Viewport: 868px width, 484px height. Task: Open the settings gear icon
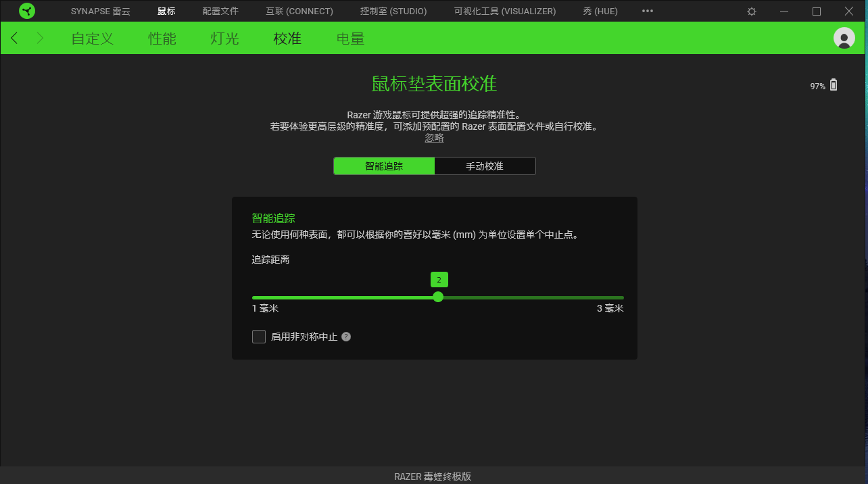(x=752, y=11)
